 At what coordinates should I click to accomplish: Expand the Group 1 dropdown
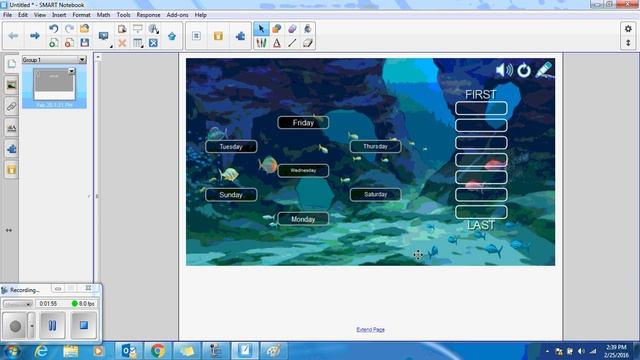82,60
